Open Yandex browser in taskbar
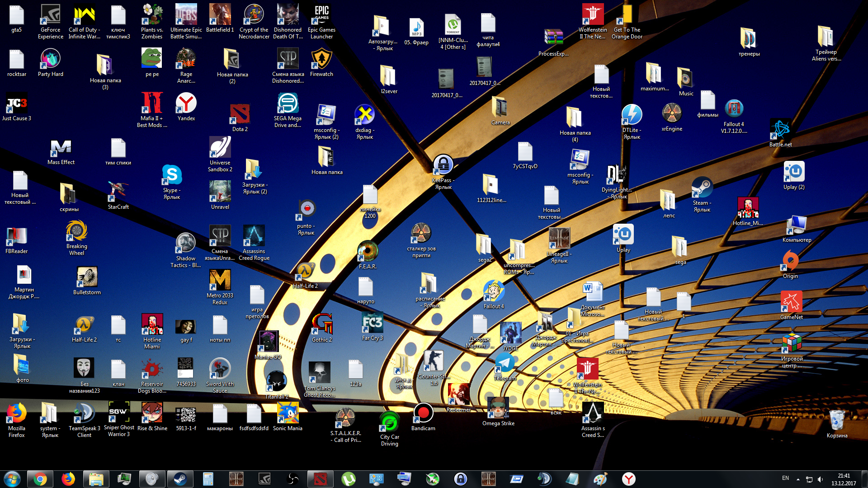Image resolution: width=868 pixels, height=488 pixels. pyautogui.click(x=628, y=479)
